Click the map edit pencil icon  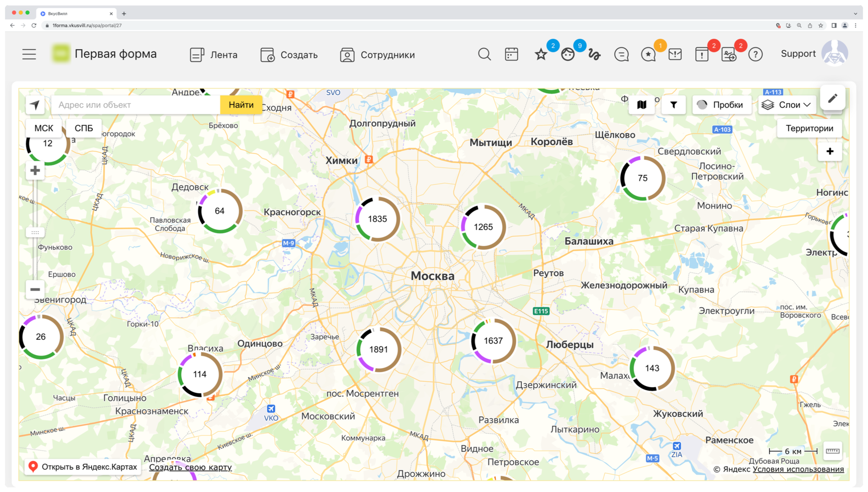pos(833,98)
